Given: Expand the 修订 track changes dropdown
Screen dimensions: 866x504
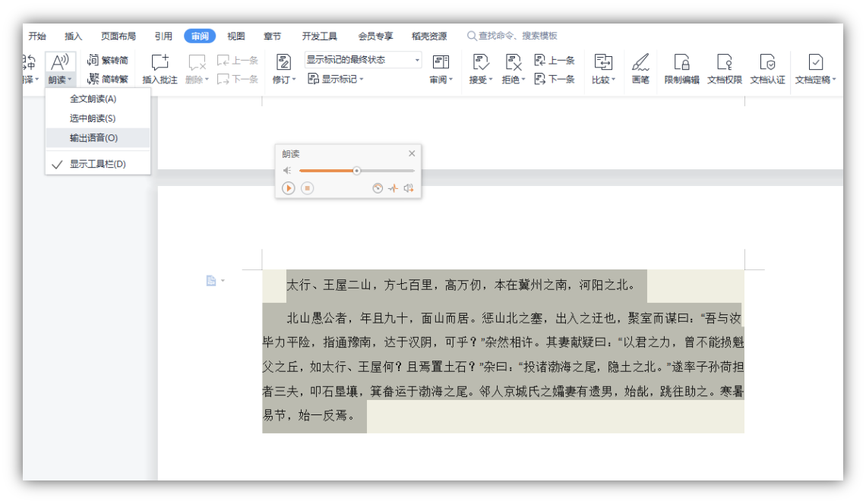Looking at the screenshot, I should [283, 80].
